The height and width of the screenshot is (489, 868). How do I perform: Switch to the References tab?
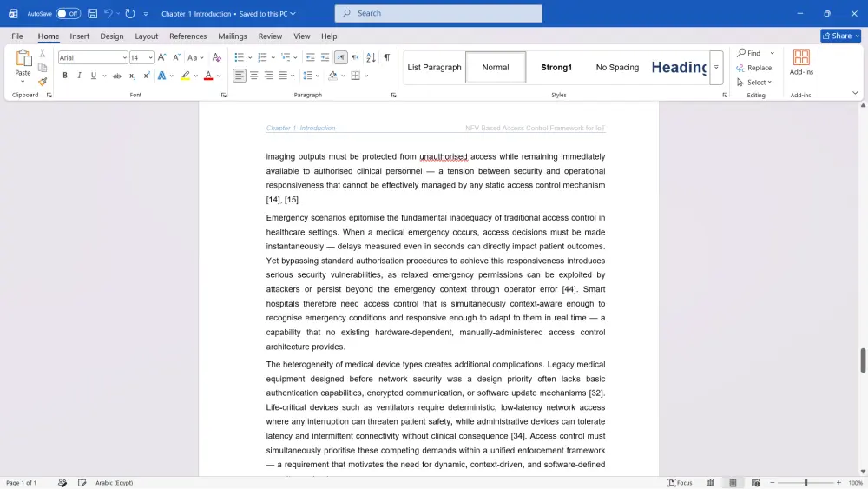coord(187,36)
